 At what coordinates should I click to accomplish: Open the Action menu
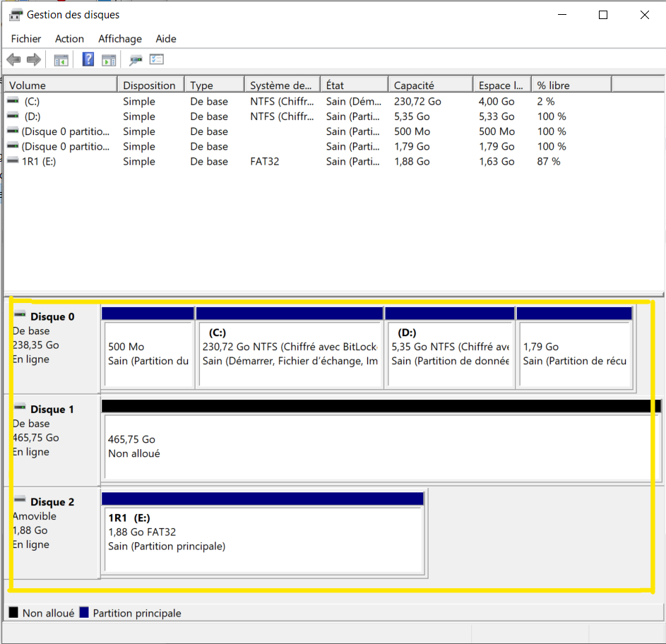[69, 39]
